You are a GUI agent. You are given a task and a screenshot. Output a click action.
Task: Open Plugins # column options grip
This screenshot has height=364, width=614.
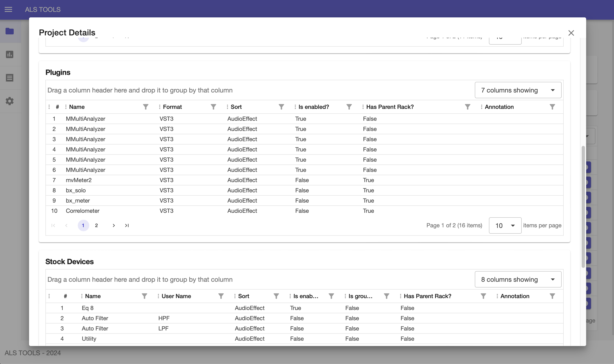click(49, 107)
